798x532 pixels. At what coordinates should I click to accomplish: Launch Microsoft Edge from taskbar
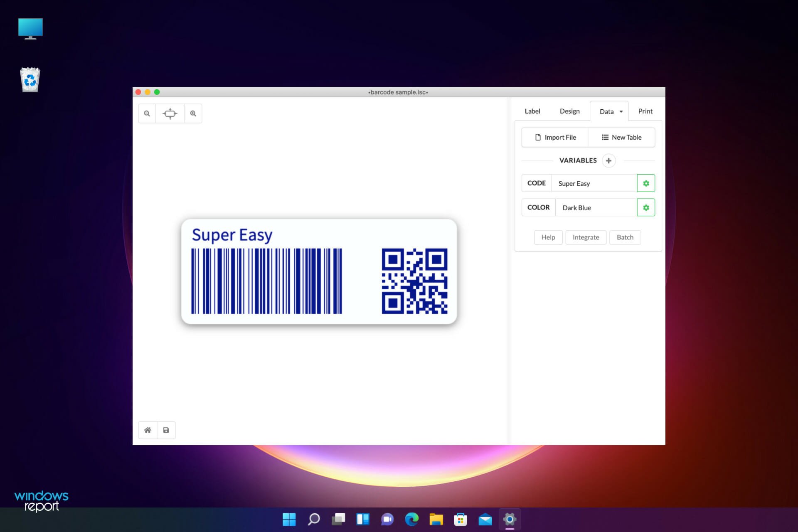pyautogui.click(x=412, y=519)
